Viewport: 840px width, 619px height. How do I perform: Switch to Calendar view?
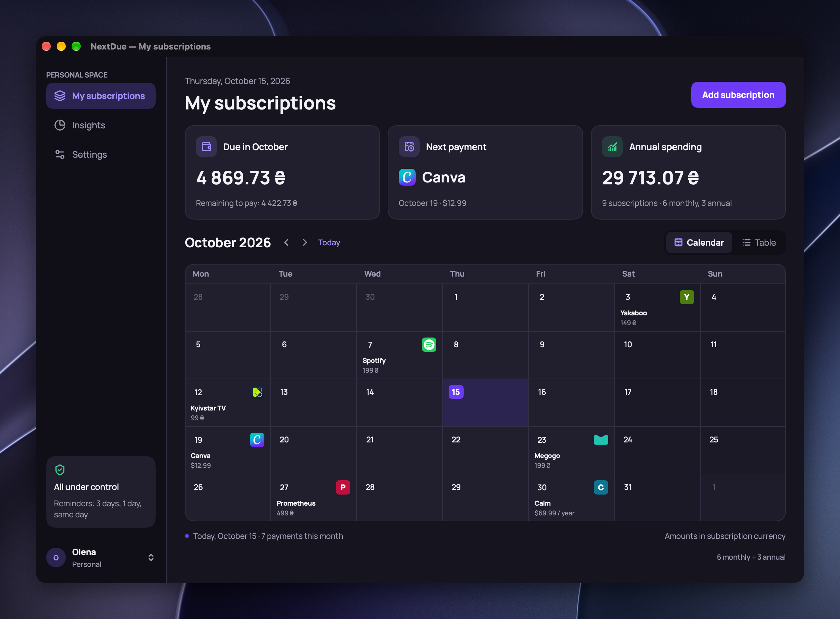coord(699,242)
